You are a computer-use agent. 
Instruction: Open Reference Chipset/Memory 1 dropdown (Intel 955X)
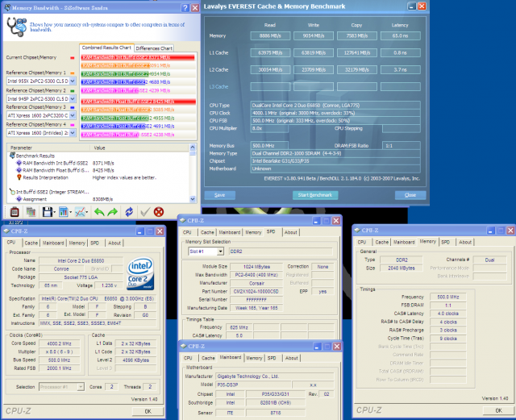(73, 81)
